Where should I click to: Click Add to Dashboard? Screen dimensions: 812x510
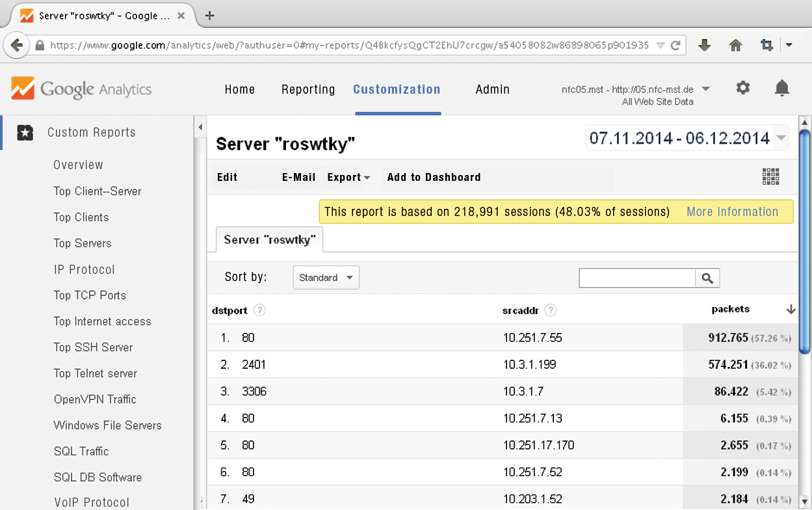tap(434, 177)
